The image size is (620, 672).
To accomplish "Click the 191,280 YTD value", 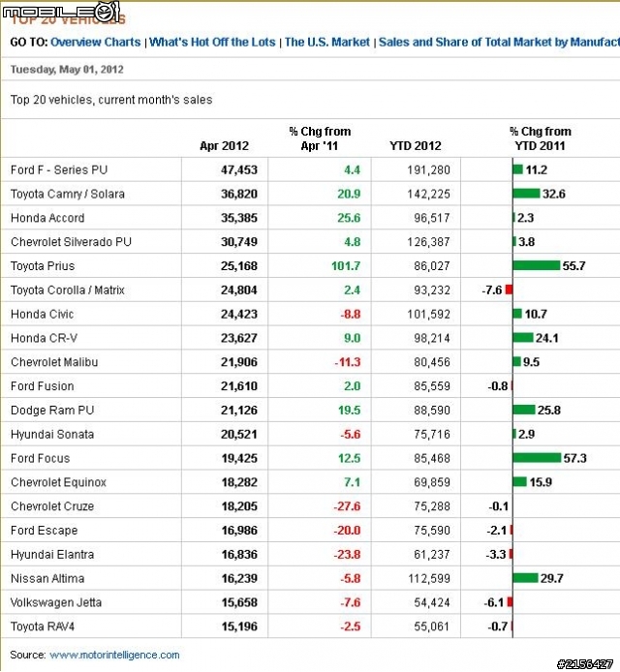I will click(428, 169).
